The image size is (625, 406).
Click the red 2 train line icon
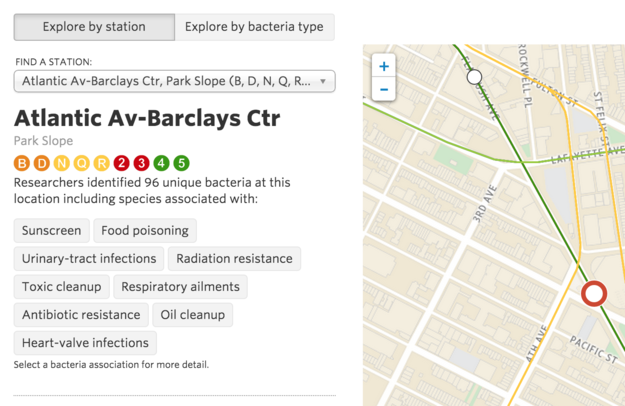pos(122,163)
